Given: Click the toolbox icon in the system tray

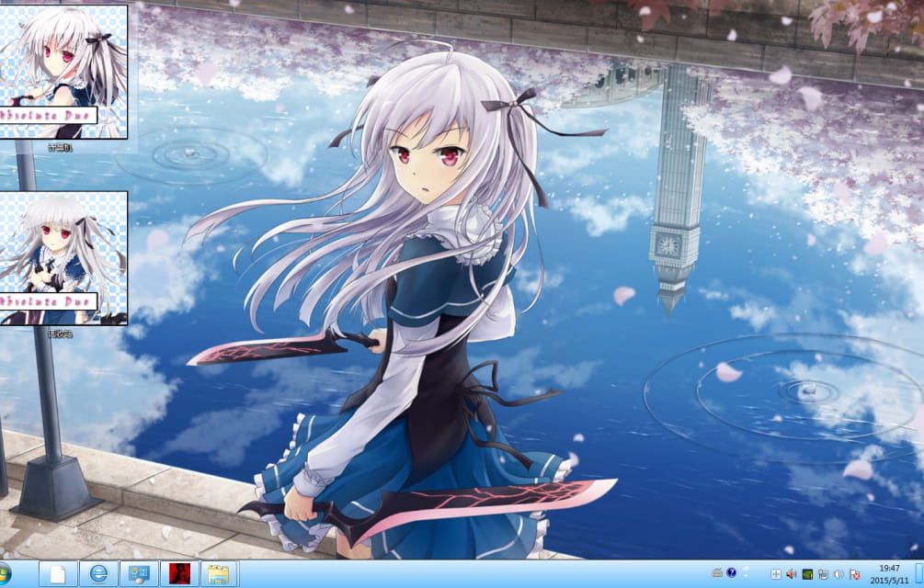Looking at the screenshot, I should coord(716,573).
